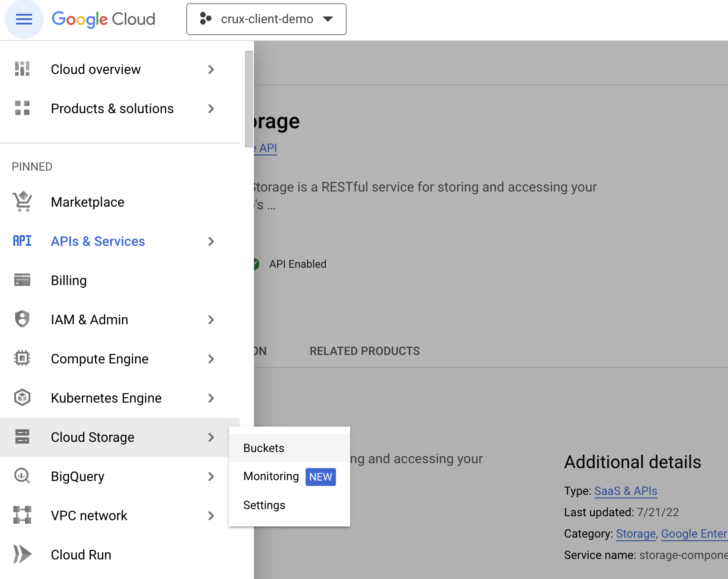The width and height of the screenshot is (728, 579).
Task: Click the Last updated 7/21/22 text
Action: (x=622, y=512)
